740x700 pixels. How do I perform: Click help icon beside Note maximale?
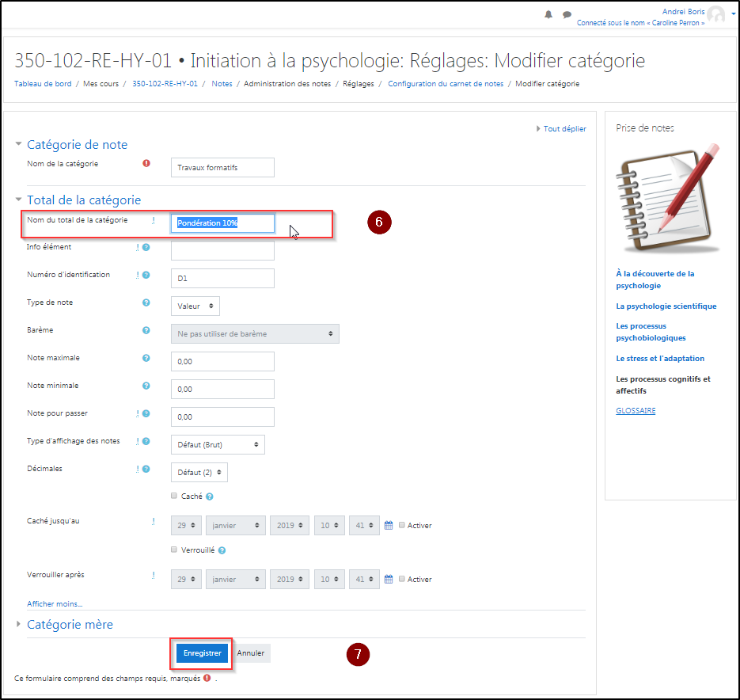pos(146,358)
